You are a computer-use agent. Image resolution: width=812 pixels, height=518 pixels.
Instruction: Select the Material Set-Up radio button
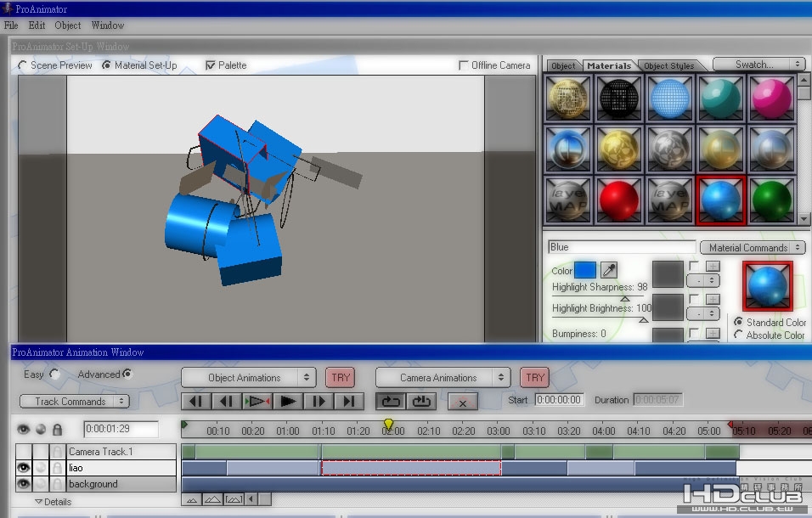(106, 65)
